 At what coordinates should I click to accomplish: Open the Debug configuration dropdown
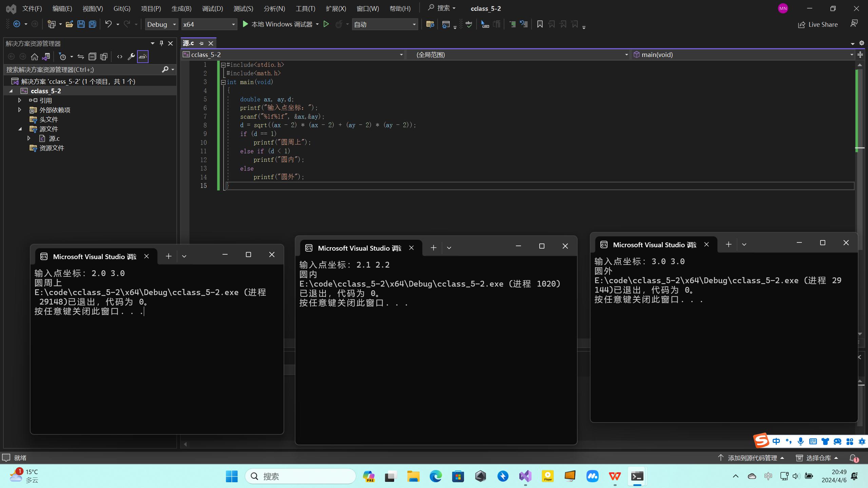161,24
